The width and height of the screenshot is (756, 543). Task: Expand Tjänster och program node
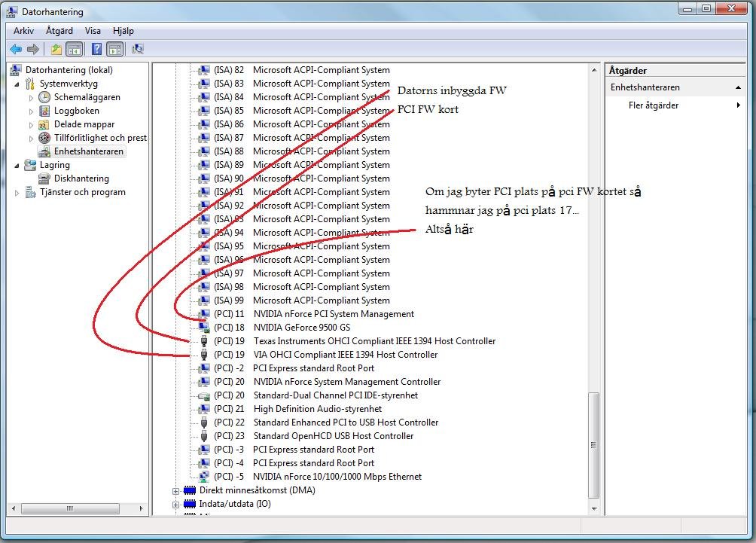point(17,193)
